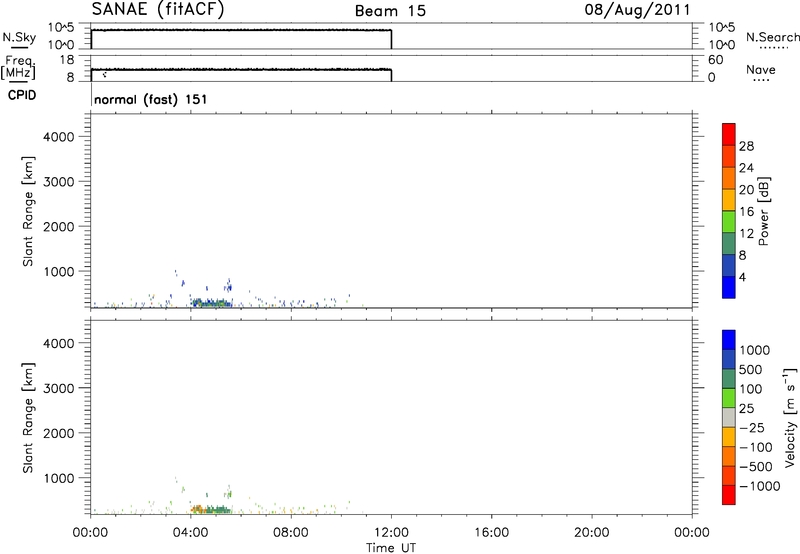Click the 4000 tick label of the power panel

[59, 137]
